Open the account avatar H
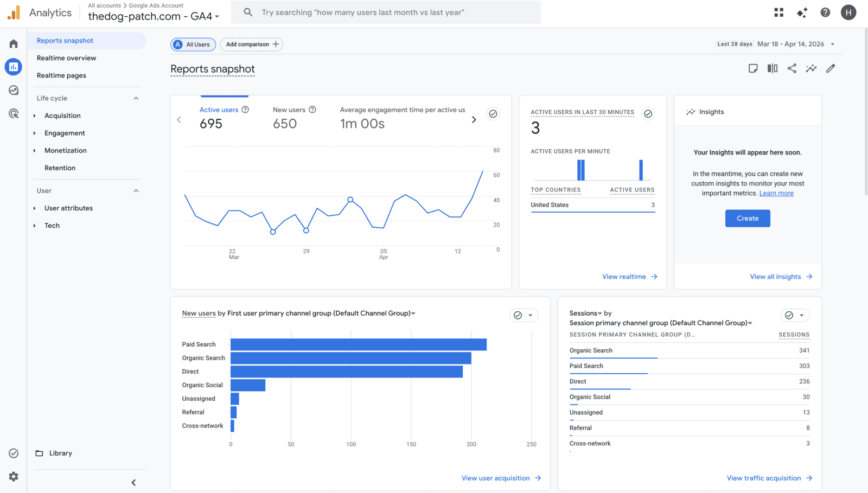This screenshot has height=493, width=868. coord(848,12)
